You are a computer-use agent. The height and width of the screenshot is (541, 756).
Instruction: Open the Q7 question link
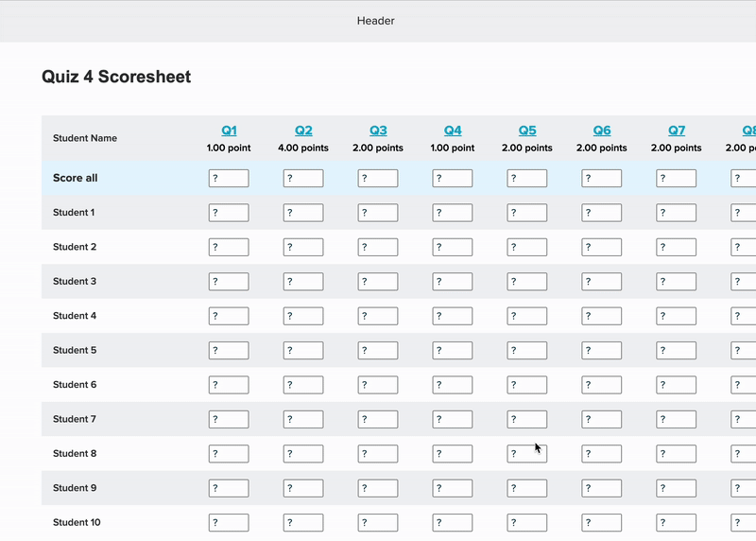click(677, 131)
